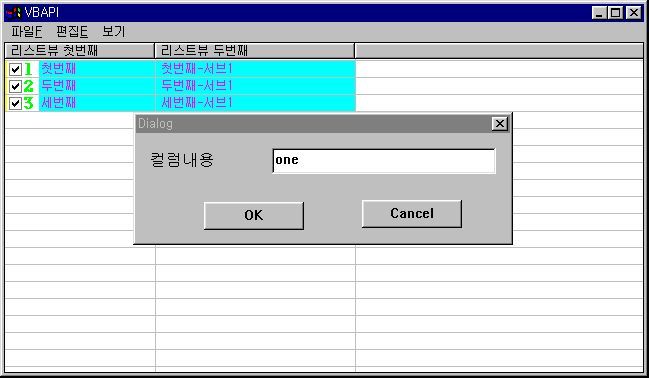Click the green number 1 icon in first row
This screenshot has width=649, height=378.
click(28, 69)
